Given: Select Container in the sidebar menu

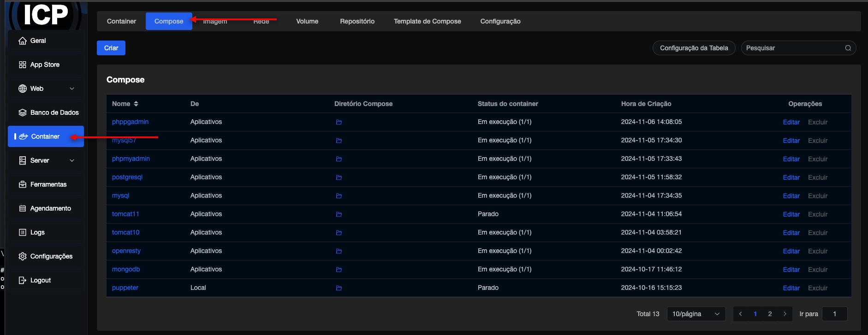Looking at the screenshot, I should pyautogui.click(x=46, y=136).
